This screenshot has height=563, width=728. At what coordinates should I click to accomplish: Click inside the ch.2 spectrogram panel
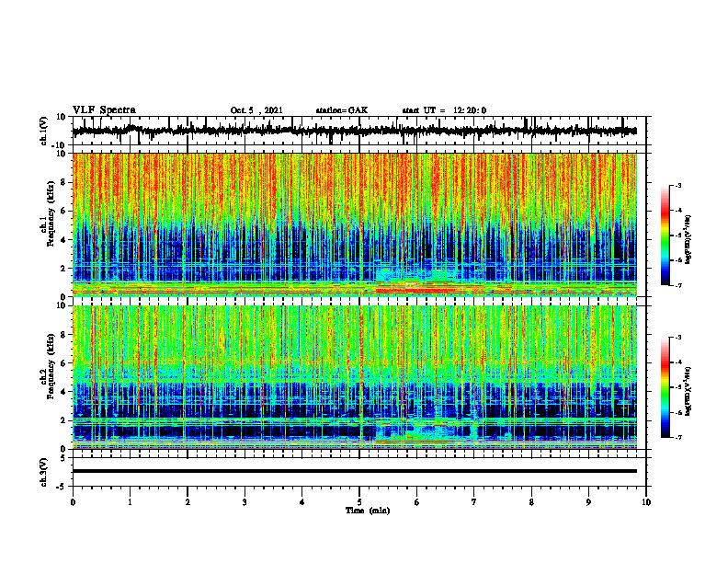click(354, 377)
